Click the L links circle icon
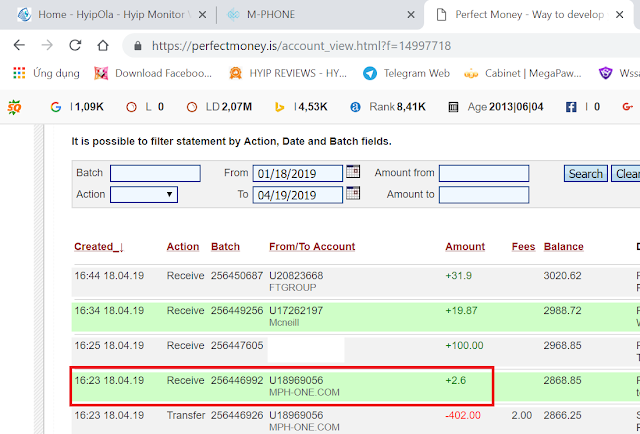Image resolution: width=640 pixels, height=434 pixels. pos(131,107)
